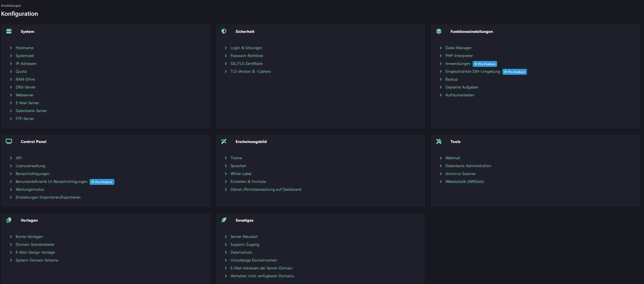Click the Erscheinungsbild magic wand icon
The height and width of the screenshot is (284, 644).
(x=224, y=141)
